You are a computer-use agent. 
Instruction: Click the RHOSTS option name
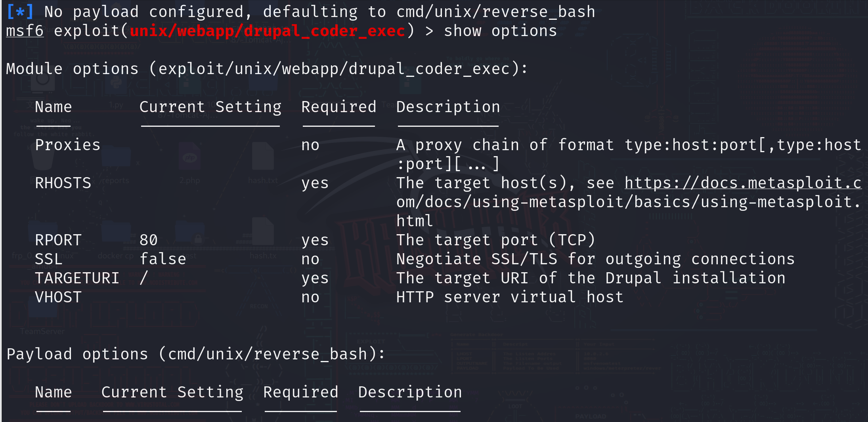tap(63, 183)
